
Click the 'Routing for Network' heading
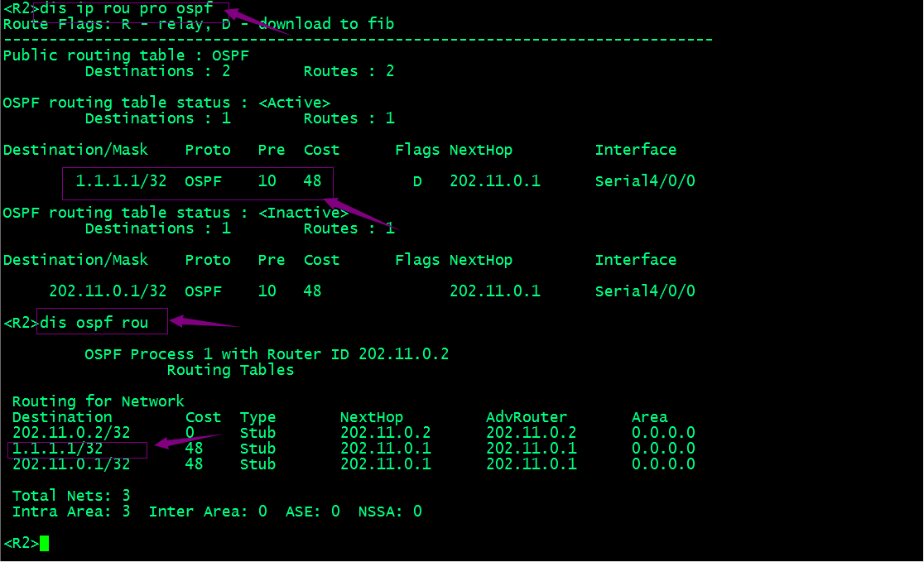pos(99,401)
